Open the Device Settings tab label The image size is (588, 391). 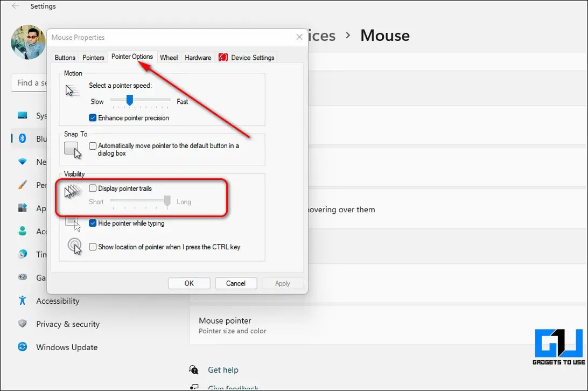click(253, 58)
